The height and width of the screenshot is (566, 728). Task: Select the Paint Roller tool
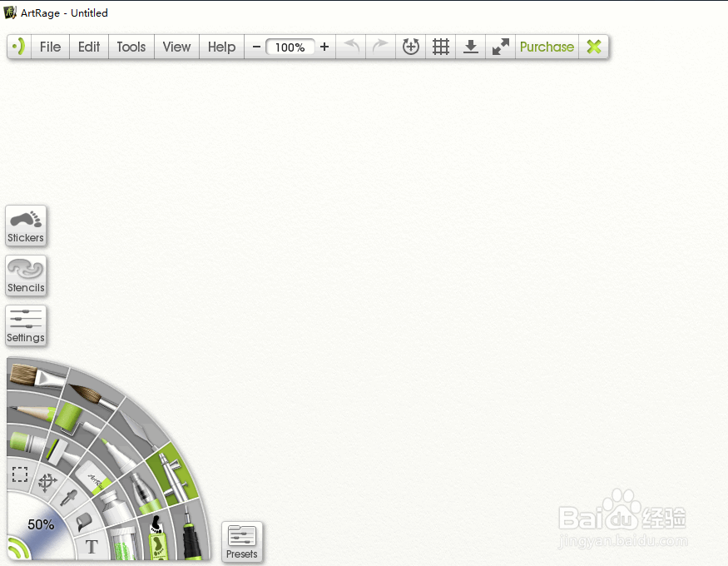[x=74, y=418]
